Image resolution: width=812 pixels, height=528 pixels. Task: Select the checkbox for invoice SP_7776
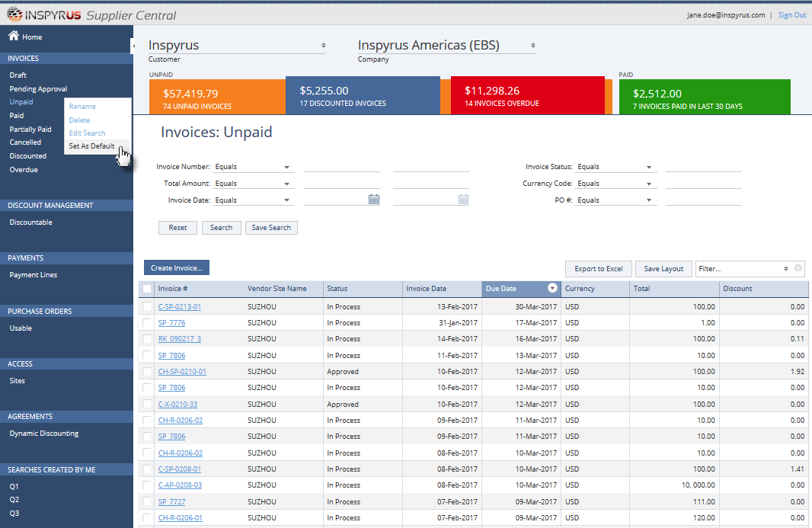click(x=147, y=322)
